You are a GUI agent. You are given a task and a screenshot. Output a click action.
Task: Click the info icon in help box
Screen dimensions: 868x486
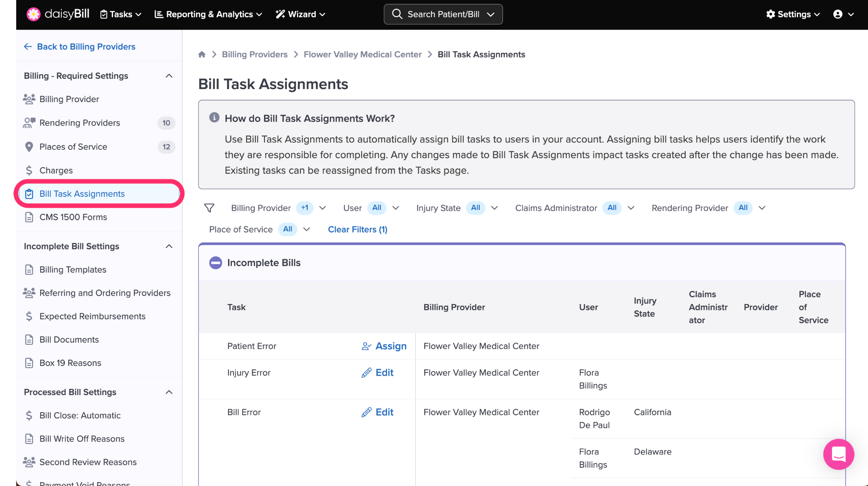tap(214, 117)
